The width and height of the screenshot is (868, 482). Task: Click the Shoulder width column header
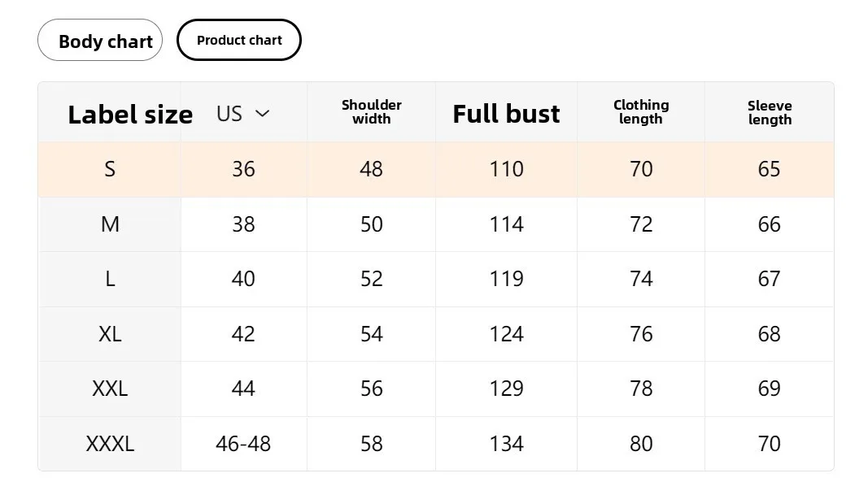371,112
